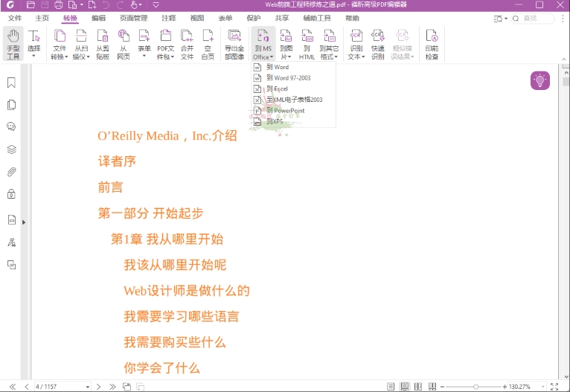This screenshot has height=392, width=570.
Task: Choose To XML Spreadsheet 2003
Action: pos(293,100)
